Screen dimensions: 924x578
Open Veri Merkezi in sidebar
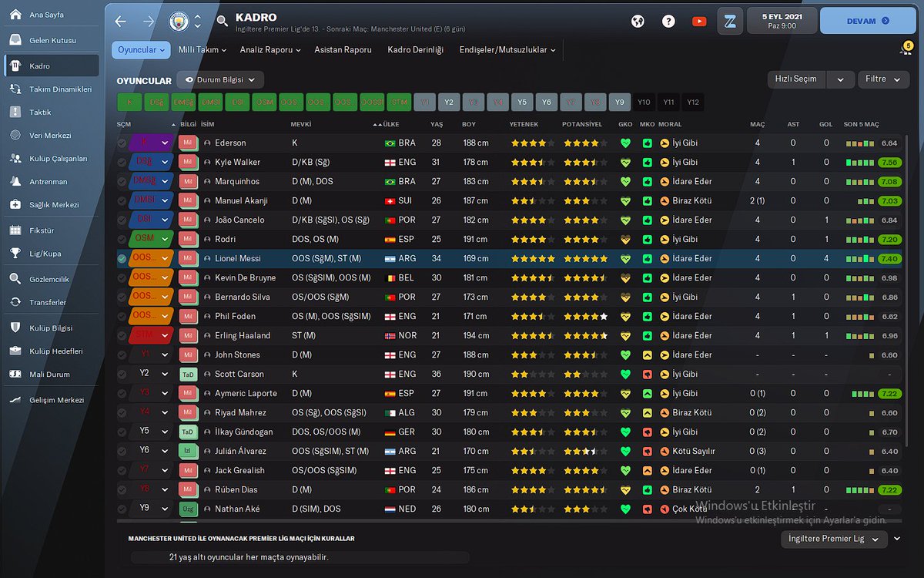click(x=52, y=135)
